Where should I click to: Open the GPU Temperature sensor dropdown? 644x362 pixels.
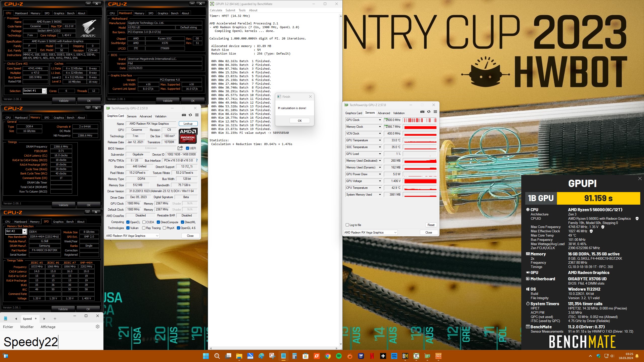380,140
